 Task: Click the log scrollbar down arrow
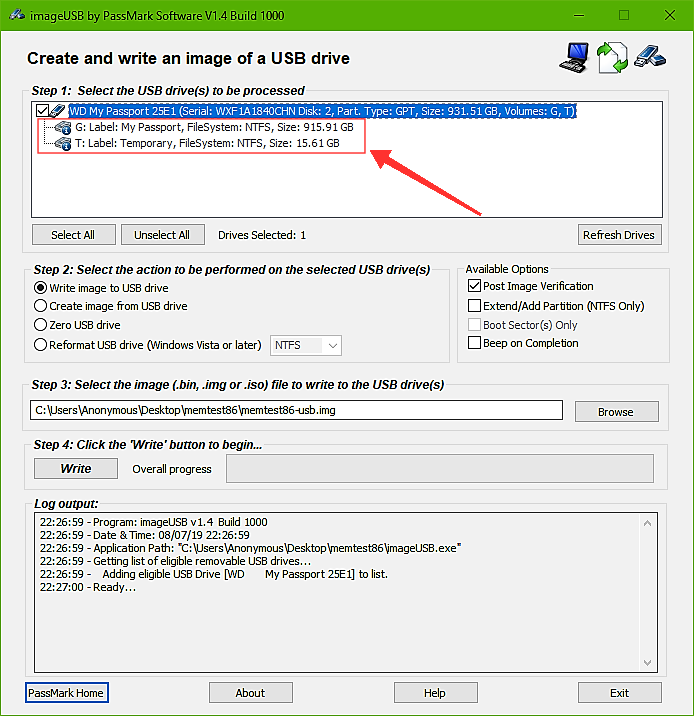(647, 662)
